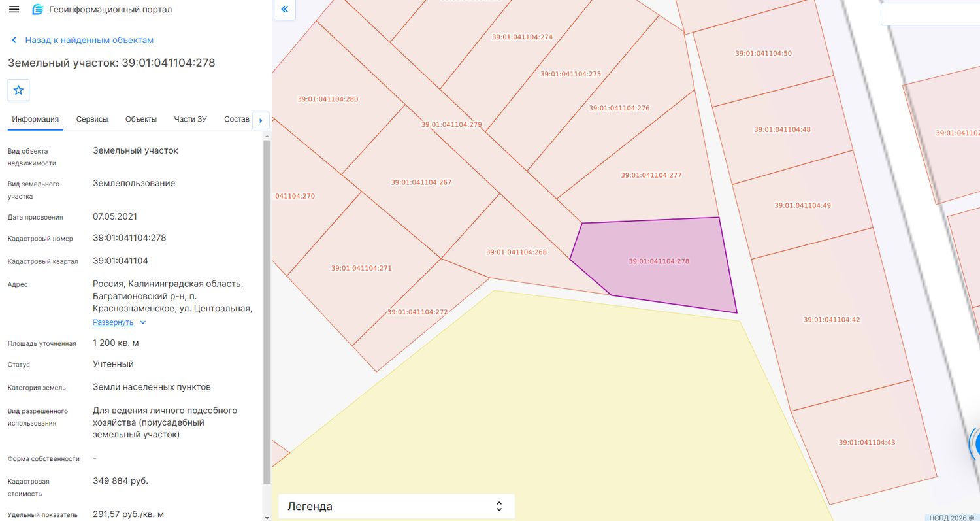The width and height of the screenshot is (980, 521).
Task: Click the cadastral value 349 884 руб.
Action: (120, 481)
